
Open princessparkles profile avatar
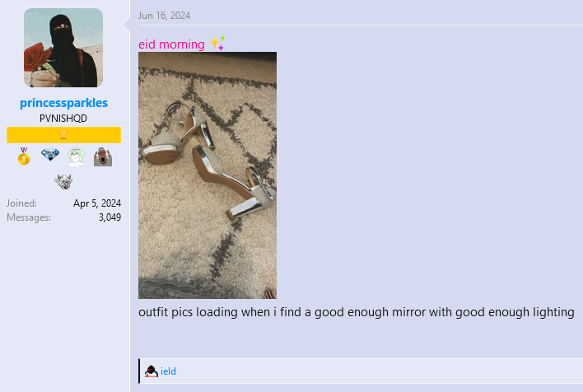[63, 48]
